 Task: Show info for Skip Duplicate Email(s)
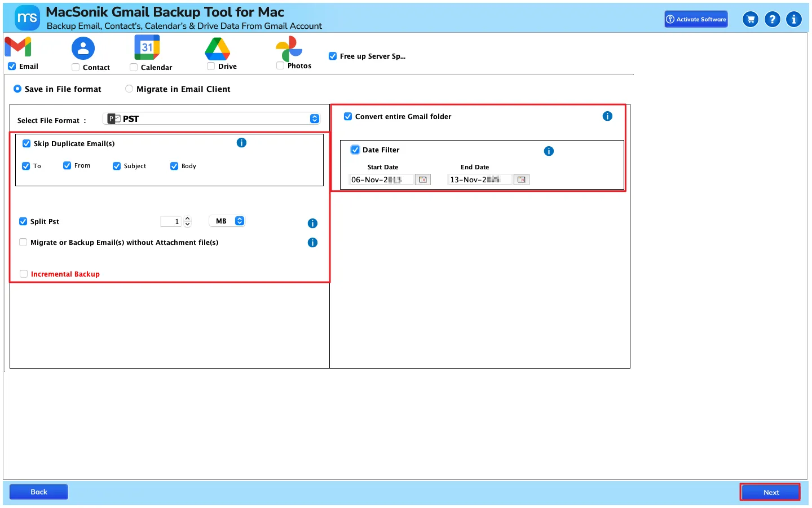point(241,143)
